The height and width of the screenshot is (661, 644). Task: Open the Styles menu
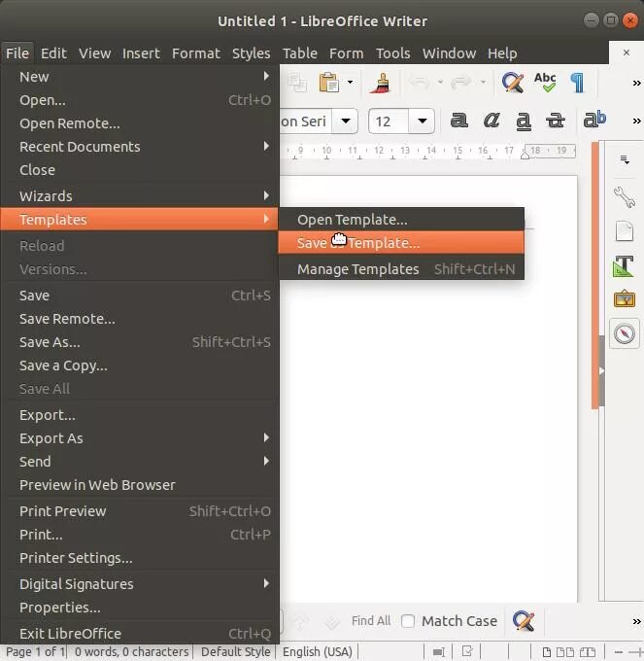pos(251,53)
